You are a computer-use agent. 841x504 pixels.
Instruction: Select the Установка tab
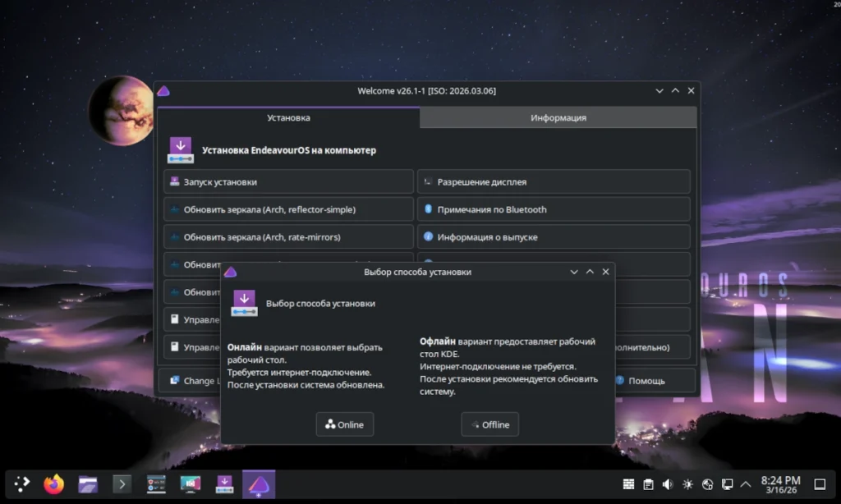288,117
